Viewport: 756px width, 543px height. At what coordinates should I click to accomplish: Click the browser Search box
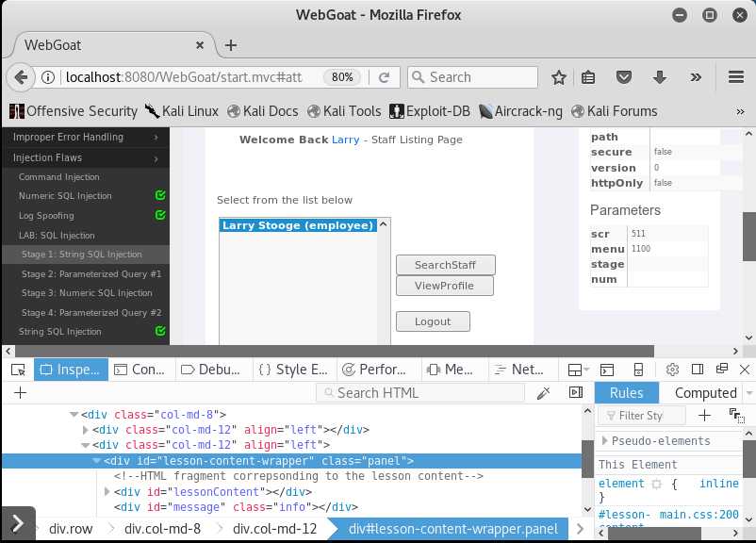[x=472, y=77]
